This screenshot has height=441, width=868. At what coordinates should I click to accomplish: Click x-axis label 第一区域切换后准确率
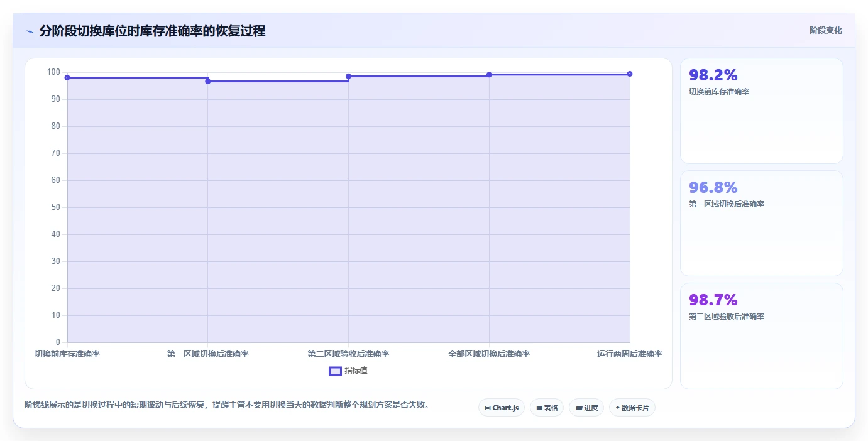click(x=208, y=354)
